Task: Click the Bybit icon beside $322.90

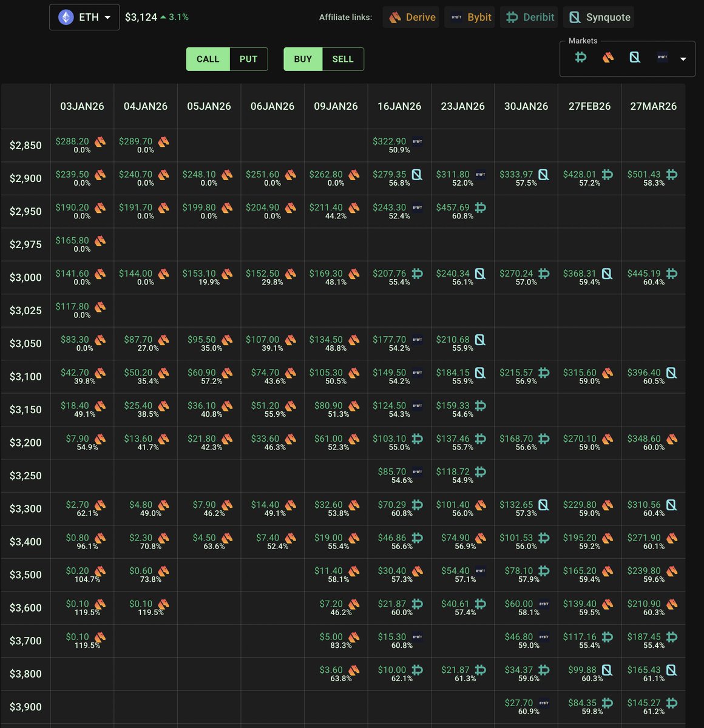Action: click(x=417, y=141)
